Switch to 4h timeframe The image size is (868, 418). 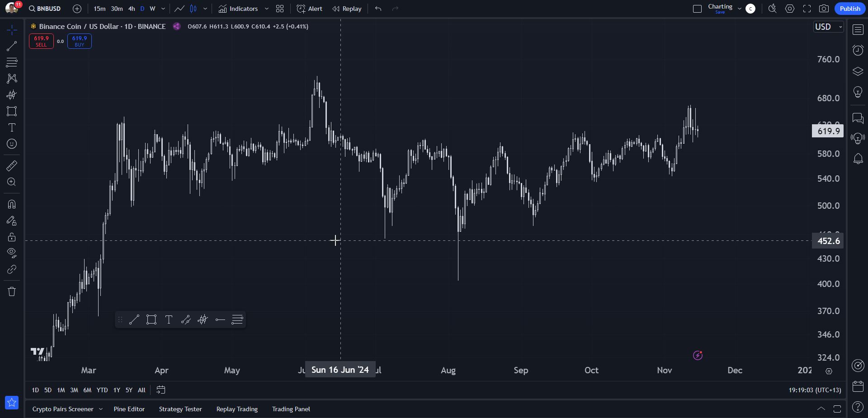pyautogui.click(x=132, y=9)
